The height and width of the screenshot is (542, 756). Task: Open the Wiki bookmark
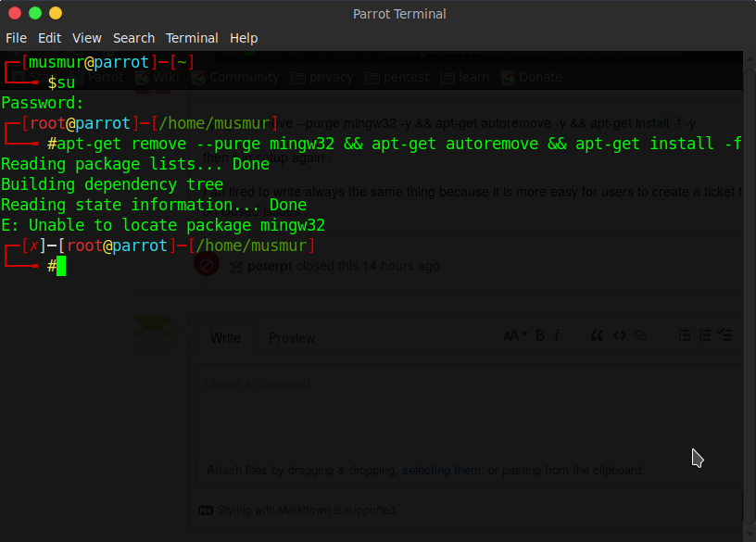(164, 77)
